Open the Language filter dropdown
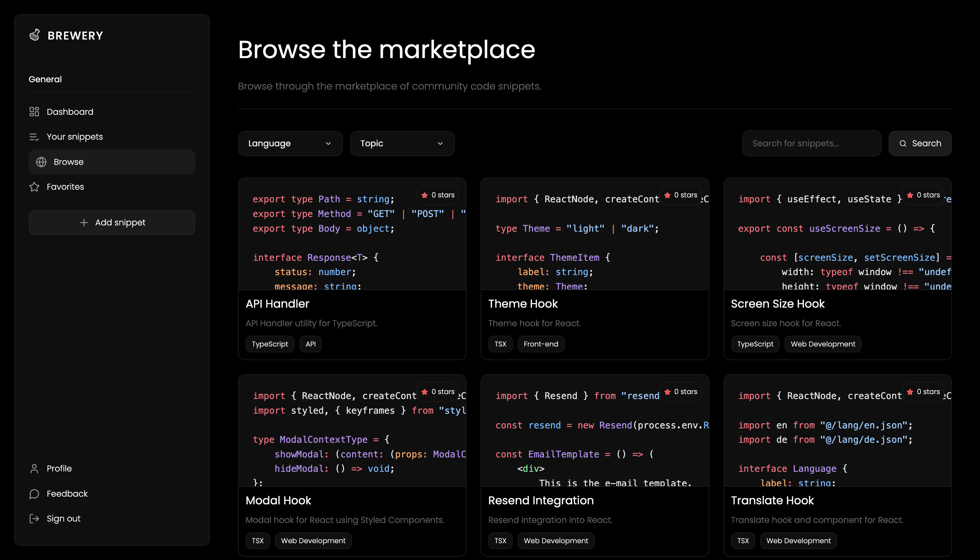This screenshot has height=560, width=980. pyautogui.click(x=290, y=143)
